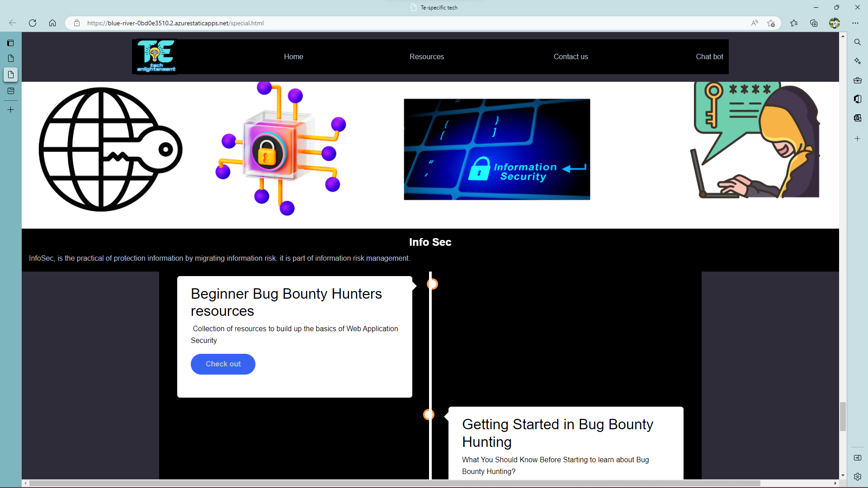Click the Information Security keyboard image
The image size is (868, 488).
pos(496,149)
